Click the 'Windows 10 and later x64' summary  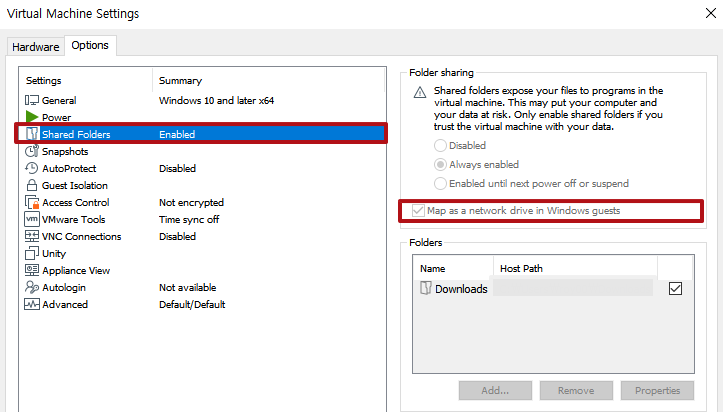coord(216,100)
